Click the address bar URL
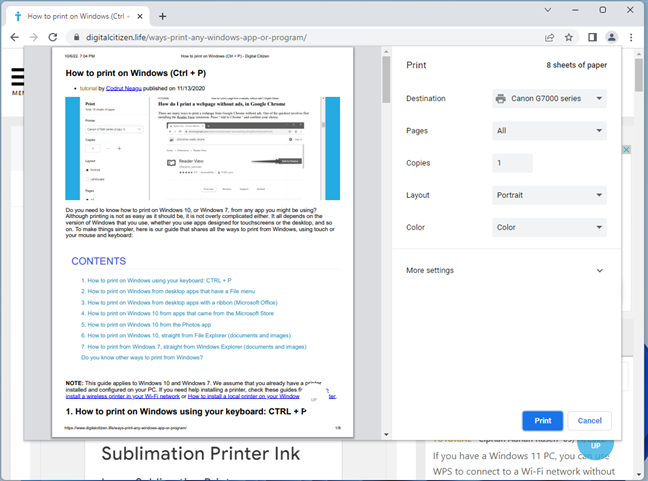Viewport: 648px width, 481px height. click(x=196, y=38)
